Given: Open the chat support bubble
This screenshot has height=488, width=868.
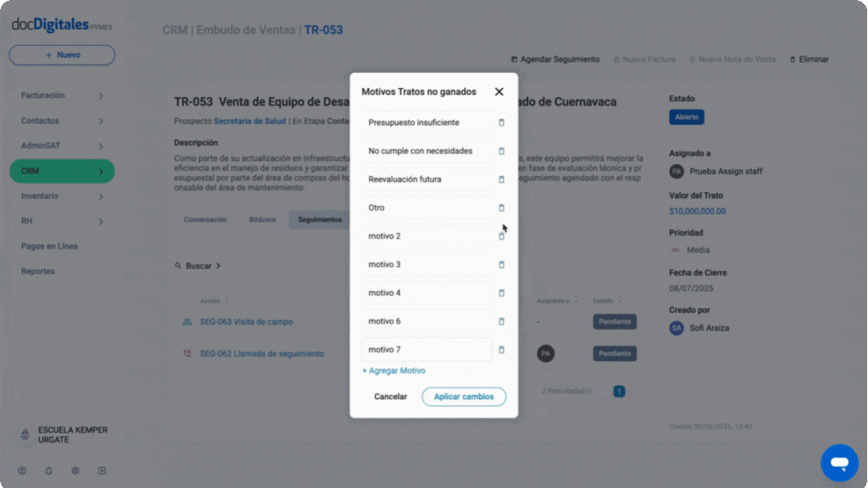Looking at the screenshot, I should [x=839, y=463].
